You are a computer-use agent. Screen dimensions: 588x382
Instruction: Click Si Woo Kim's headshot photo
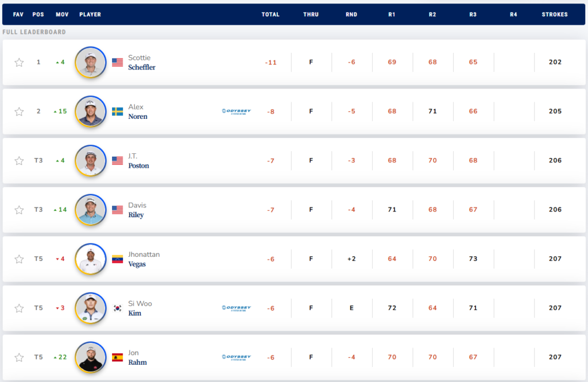[91, 308]
